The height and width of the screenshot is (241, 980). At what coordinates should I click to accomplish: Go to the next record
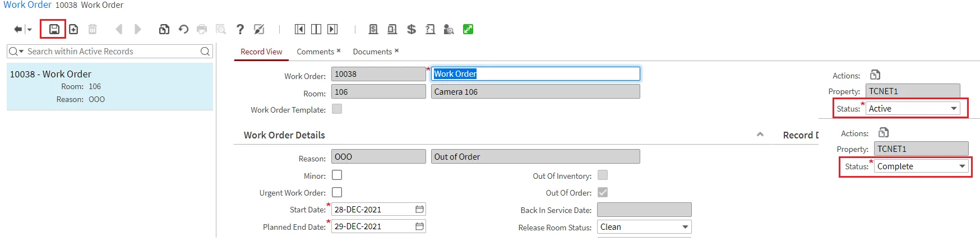tap(138, 29)
